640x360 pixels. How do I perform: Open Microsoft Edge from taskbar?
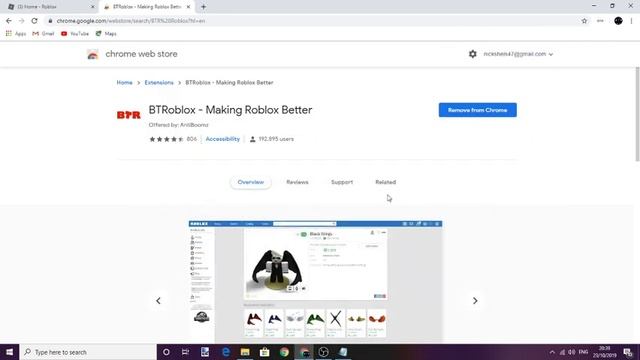pos(225,352)
